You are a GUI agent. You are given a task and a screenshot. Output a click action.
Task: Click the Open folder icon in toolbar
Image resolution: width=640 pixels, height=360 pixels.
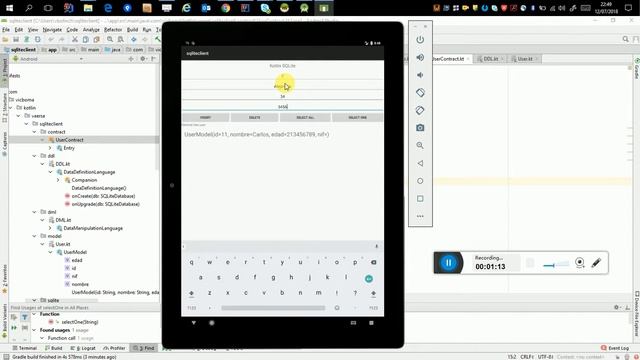(x=5, y=39)
